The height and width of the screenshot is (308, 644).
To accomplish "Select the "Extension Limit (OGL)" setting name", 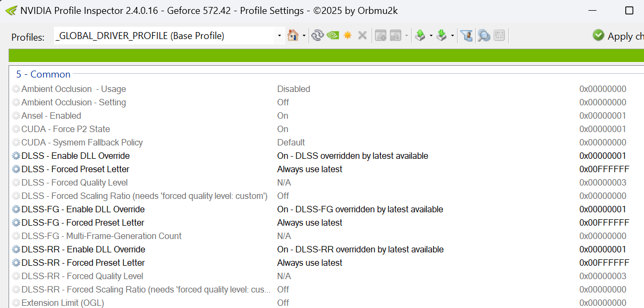I will pos(62,303).
